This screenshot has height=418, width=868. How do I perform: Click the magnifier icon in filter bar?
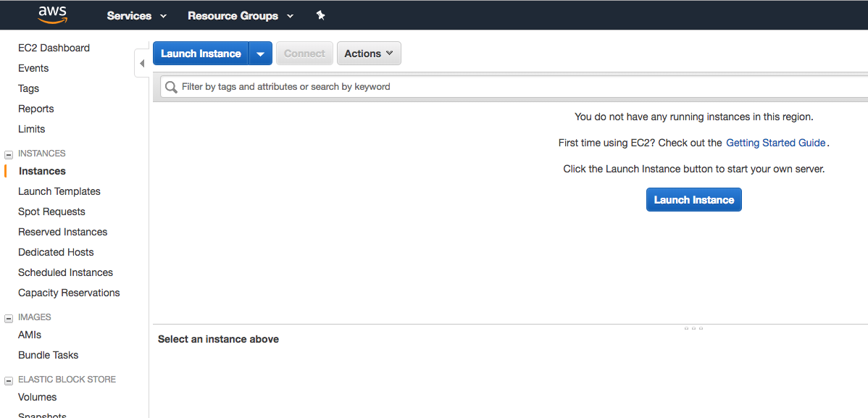point(172,87)
